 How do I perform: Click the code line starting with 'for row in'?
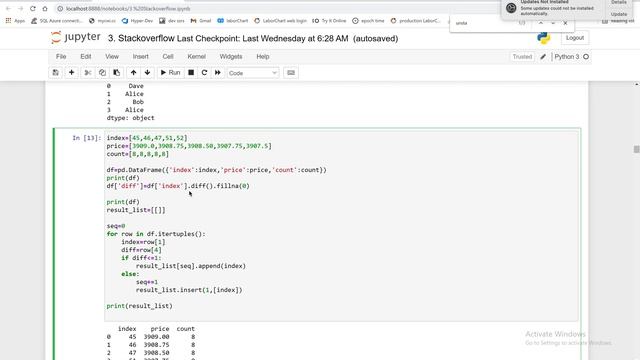click(x=156, y=234)
